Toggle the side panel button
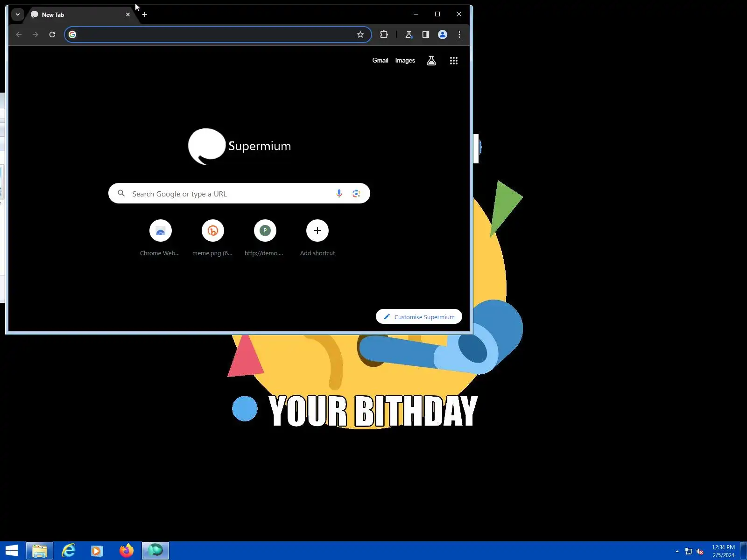Image resolution: width=747 pixels, height=560 pixels. click(426, 35)
